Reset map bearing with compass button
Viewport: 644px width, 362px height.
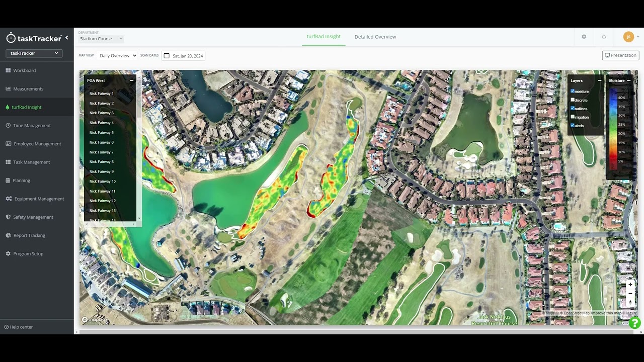[630, 302]
